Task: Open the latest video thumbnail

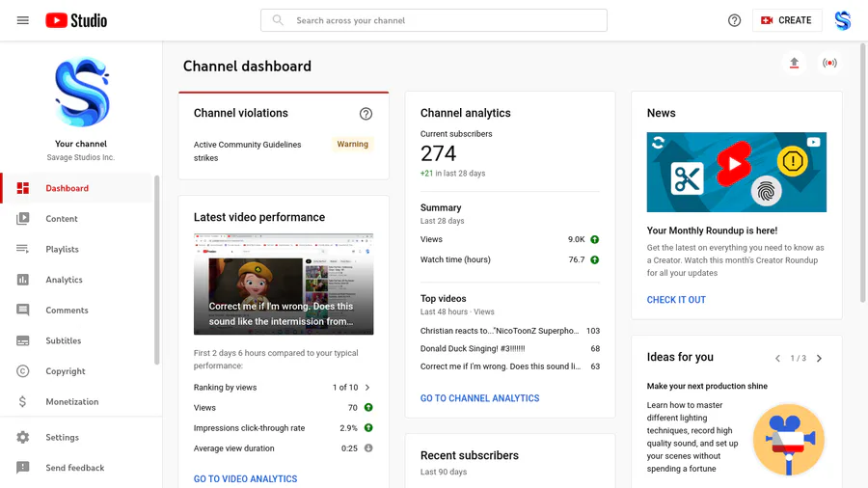Action: point(284,284)
